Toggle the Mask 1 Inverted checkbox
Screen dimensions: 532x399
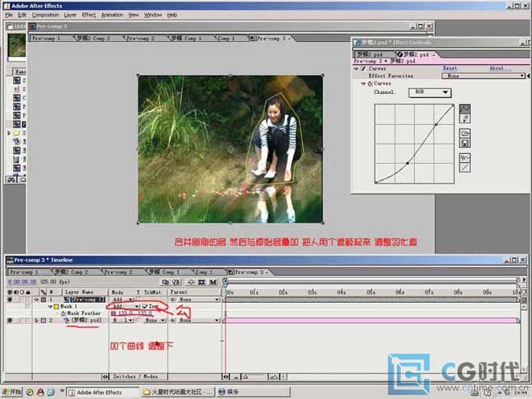pos(145,307)
